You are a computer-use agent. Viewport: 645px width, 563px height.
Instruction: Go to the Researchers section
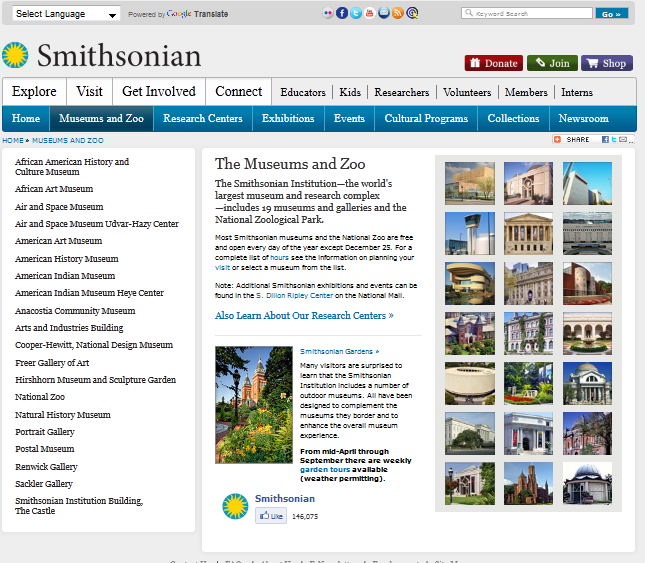click(x=401, y=92)
